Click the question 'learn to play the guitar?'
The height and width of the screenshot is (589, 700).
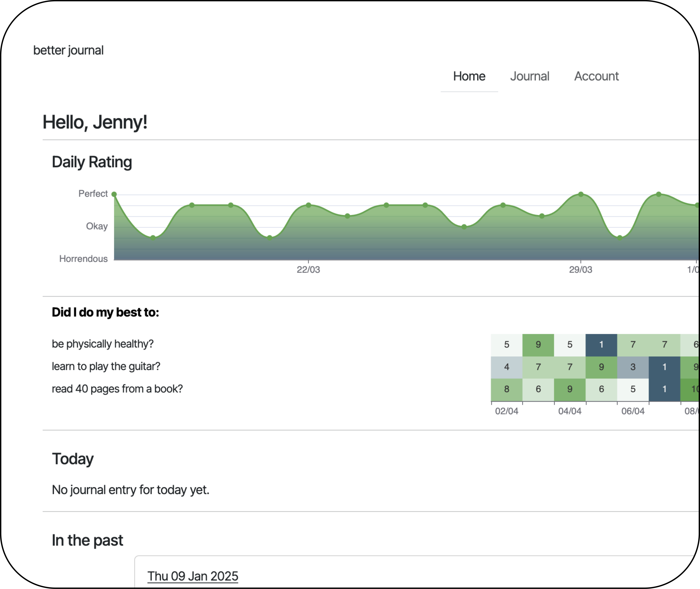point(106,366)
